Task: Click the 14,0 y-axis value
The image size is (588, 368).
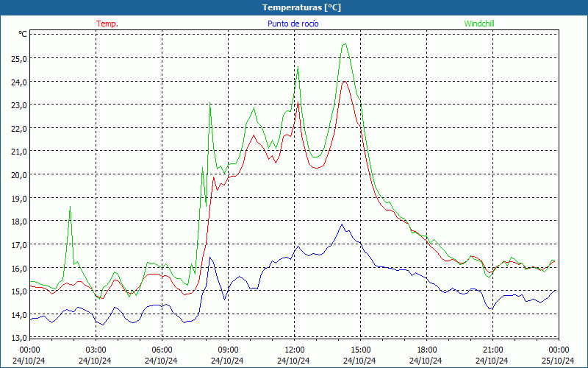Action: pos(19,315)
